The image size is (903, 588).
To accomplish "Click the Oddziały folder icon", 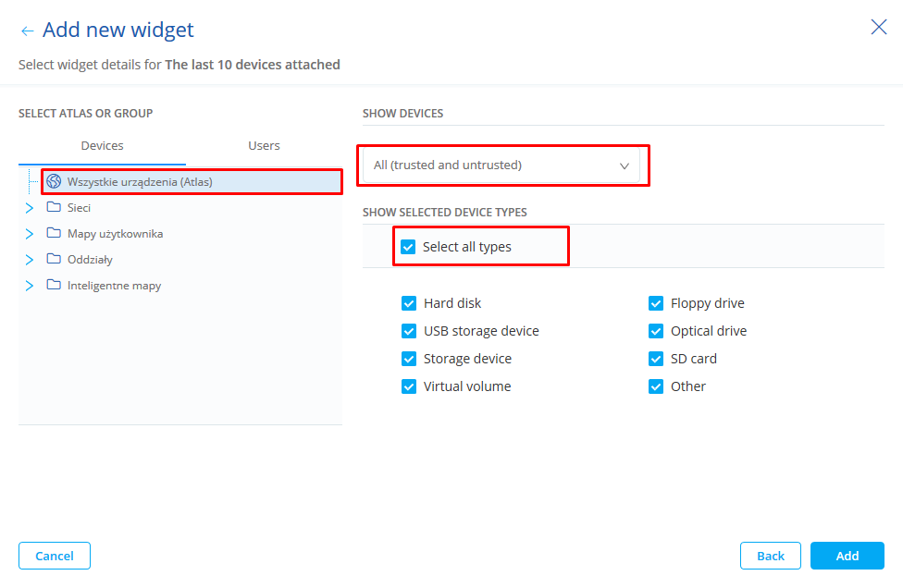I will point(54,259).
